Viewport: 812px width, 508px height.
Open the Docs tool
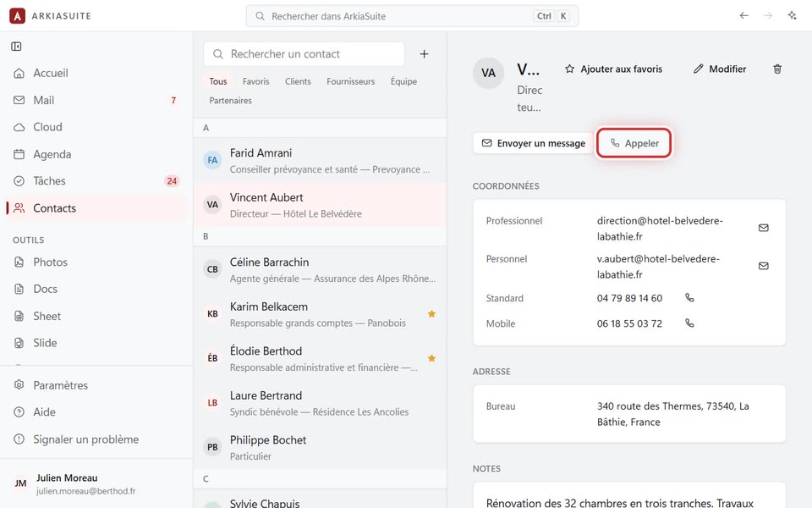click(x=96, y=289)
